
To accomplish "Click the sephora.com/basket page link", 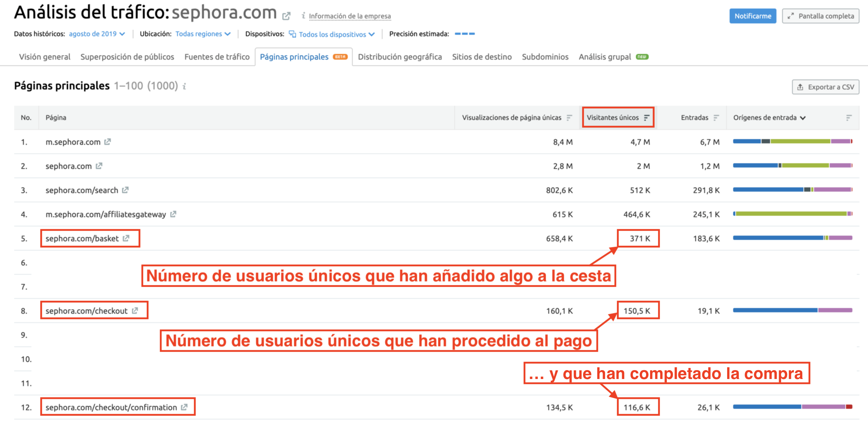I will coord(82,238).
